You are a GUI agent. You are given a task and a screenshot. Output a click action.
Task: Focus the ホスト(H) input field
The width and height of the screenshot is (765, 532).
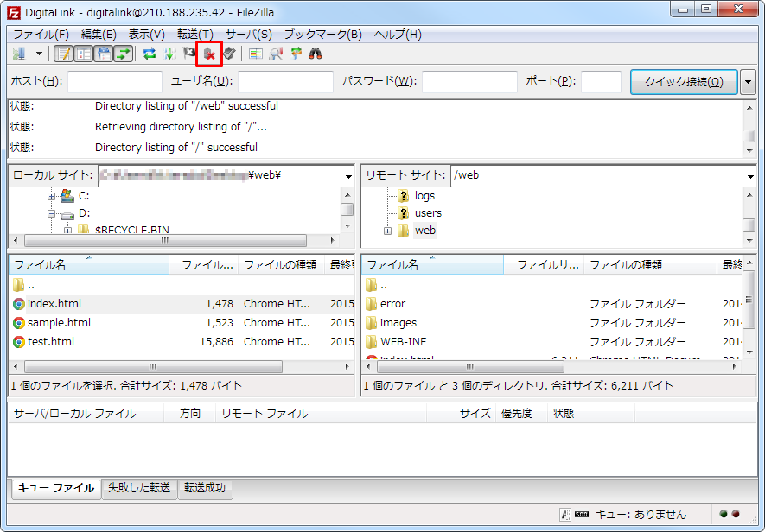[x=115, y=81]
